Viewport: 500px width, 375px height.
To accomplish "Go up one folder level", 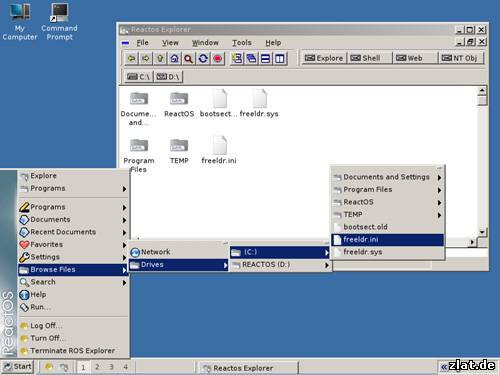I will 160,59.
